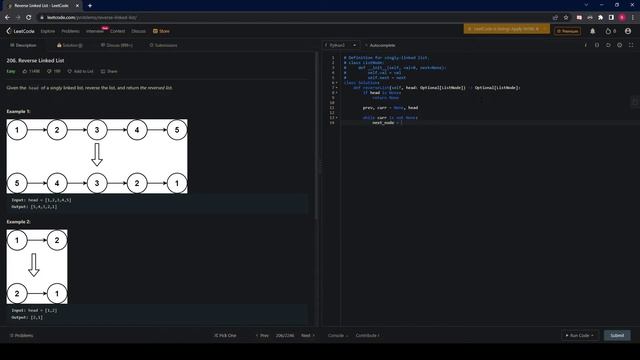Switch to the Discuss tab in problem panel
This screenshot has height=360, width=640.
pos(117,45)
